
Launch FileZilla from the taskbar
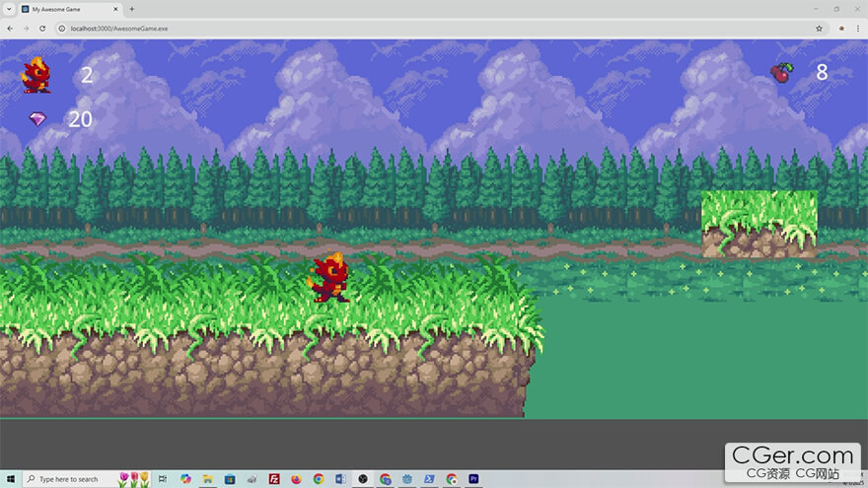(x=274, y=478)
